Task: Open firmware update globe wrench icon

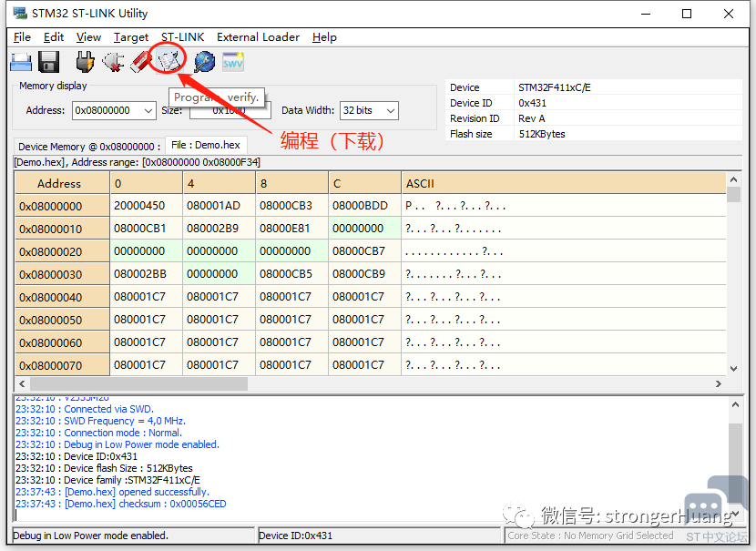Action: tap(204, 62)
